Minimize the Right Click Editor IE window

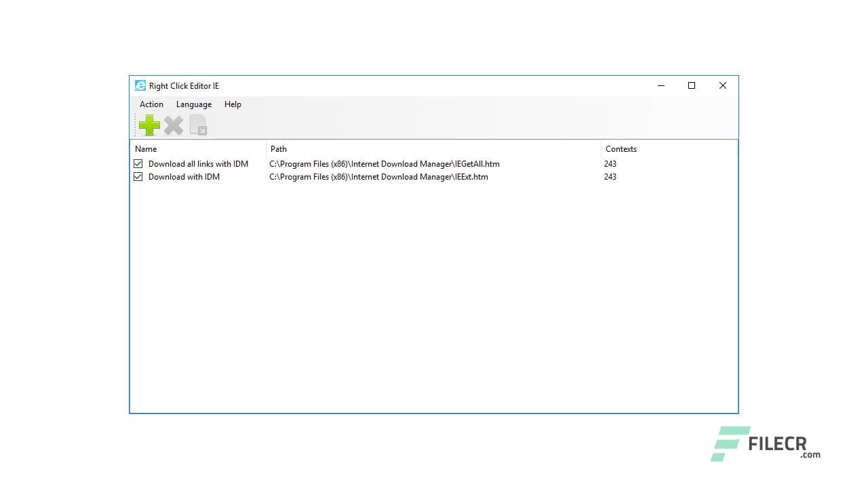[661, 85]
